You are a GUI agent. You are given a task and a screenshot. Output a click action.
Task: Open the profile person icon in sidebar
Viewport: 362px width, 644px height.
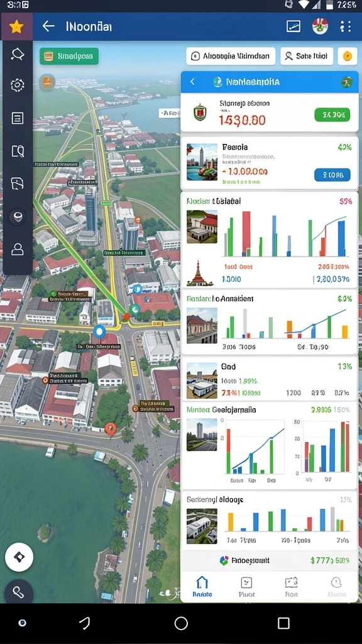(17, 249)
